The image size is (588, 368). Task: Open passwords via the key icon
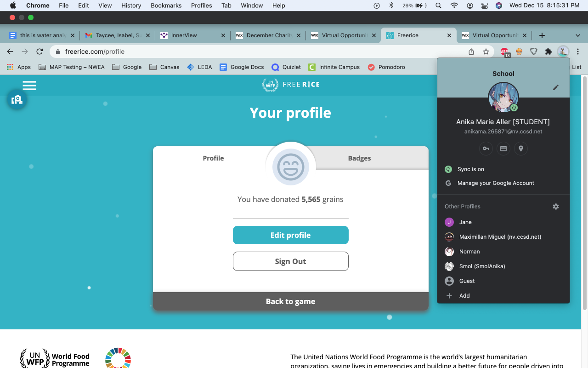tap(486, 149)
